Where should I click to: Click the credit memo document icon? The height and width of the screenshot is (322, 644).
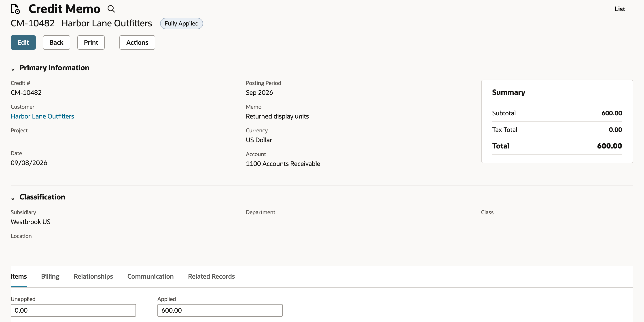15,9
